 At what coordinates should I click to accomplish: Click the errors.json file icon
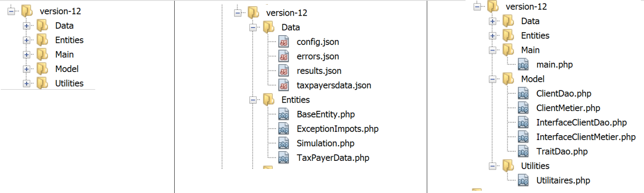click(284, 57)
